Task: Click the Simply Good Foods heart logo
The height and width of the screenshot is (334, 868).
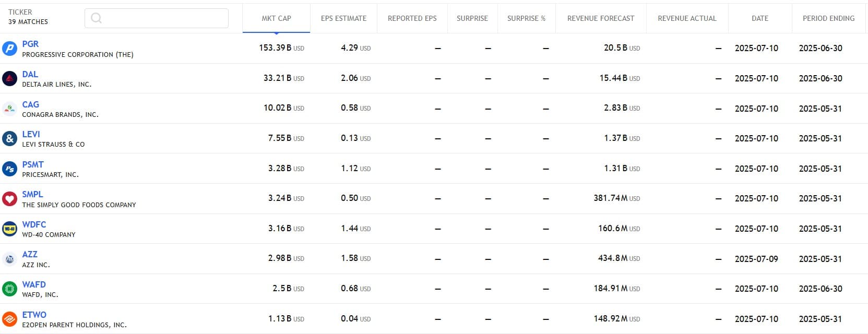Action: (9, 199)
